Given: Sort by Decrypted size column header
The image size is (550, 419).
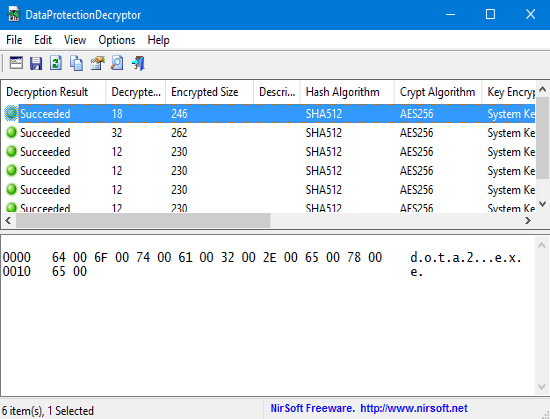Looking at the screenshot, I should (136, 92).
